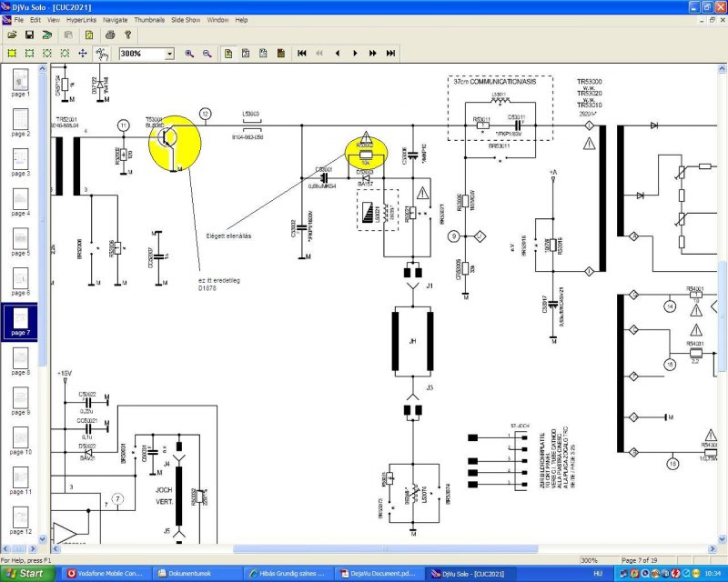The image size is (728, 582).
Task: Go to next page arrow
Action: point(355,54)
